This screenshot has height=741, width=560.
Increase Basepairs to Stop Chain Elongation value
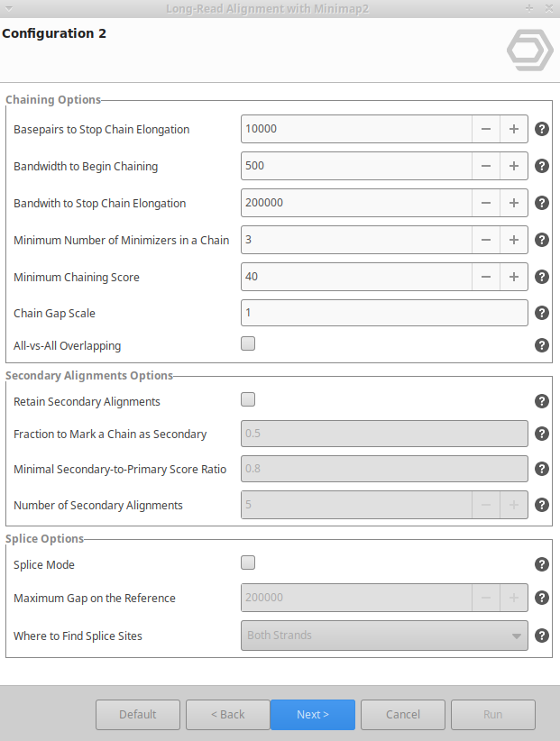coord(513,129)
